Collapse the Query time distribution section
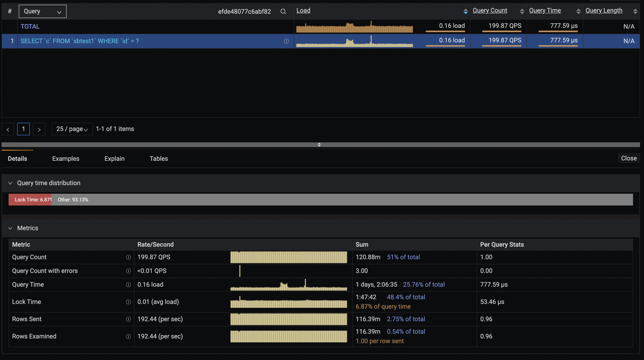This screenshot has height=360, width=644. pos(10,183)
